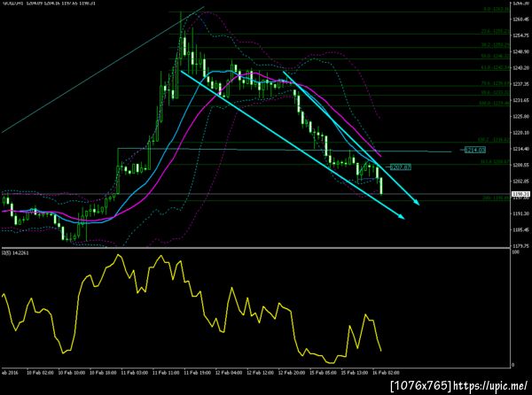Click the 1231.65 price axis value

point(522,101)
